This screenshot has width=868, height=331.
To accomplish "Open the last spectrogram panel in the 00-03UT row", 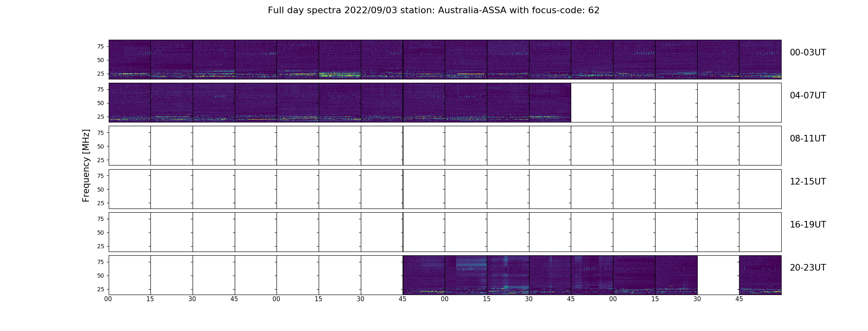I will click(x=760, y=59).
